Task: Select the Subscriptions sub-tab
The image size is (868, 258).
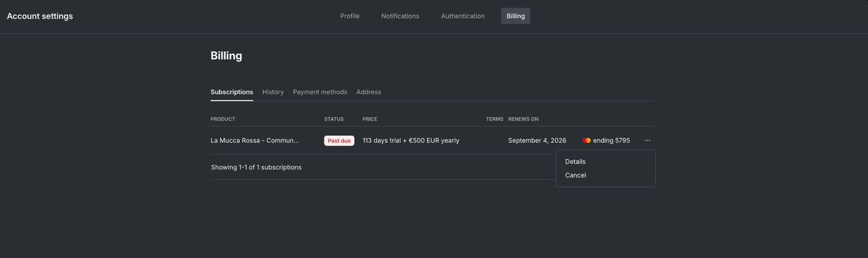Action: coord(232,92)
